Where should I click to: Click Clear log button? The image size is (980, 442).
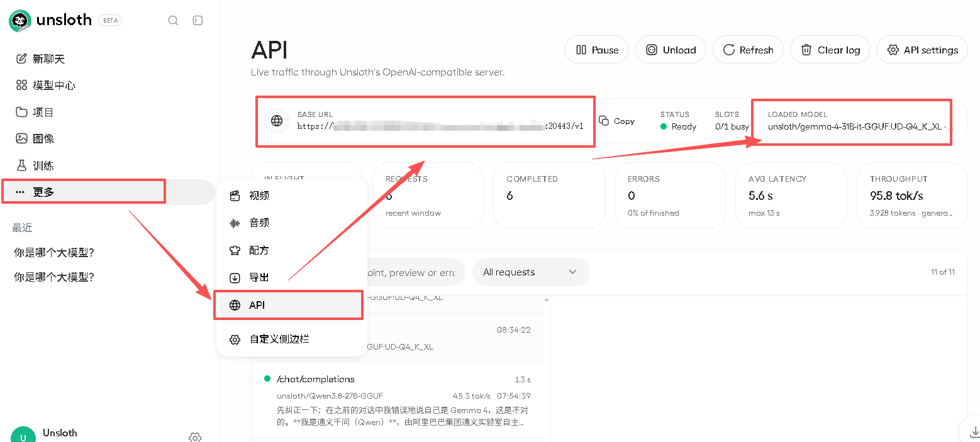830,50
